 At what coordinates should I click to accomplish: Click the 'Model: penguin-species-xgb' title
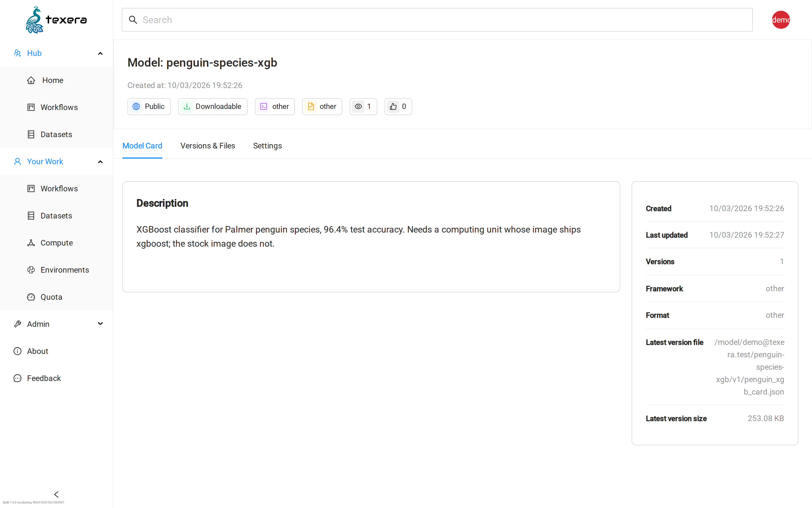[202, 62]
